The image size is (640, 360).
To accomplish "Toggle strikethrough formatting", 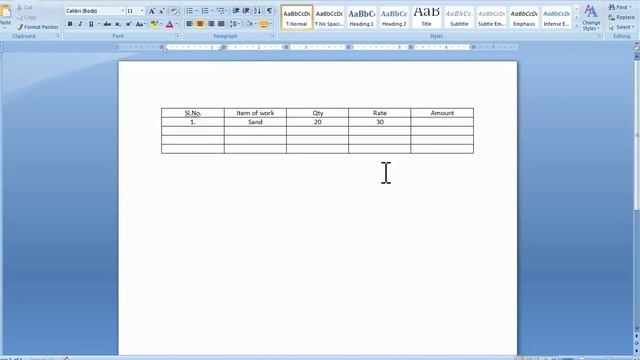I will 107,24.
